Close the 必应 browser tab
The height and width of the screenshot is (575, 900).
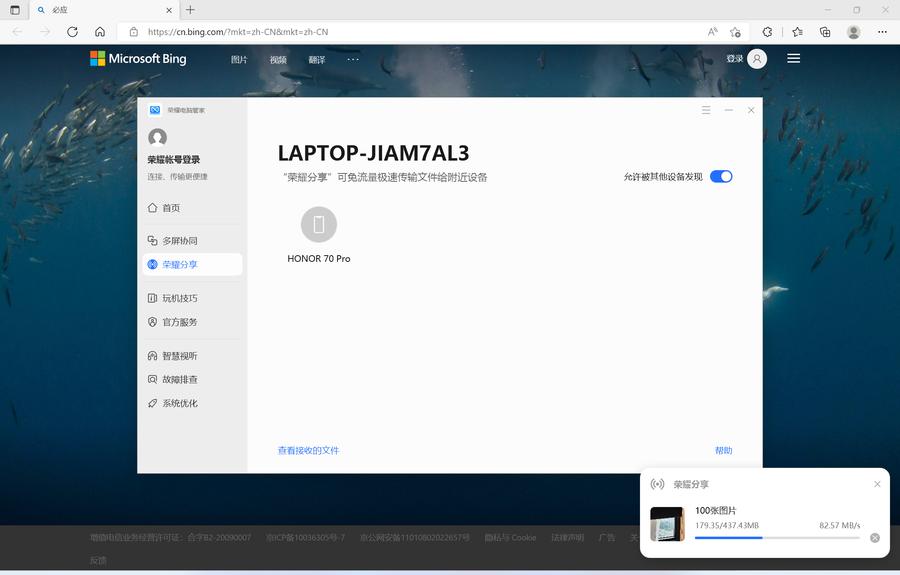(x=169, y=10)
